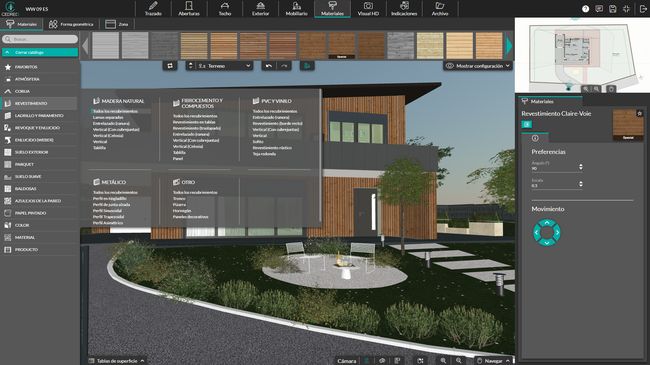Open the Visual HD tab
The image size is (650, 365).
click(x=368, y=9)
